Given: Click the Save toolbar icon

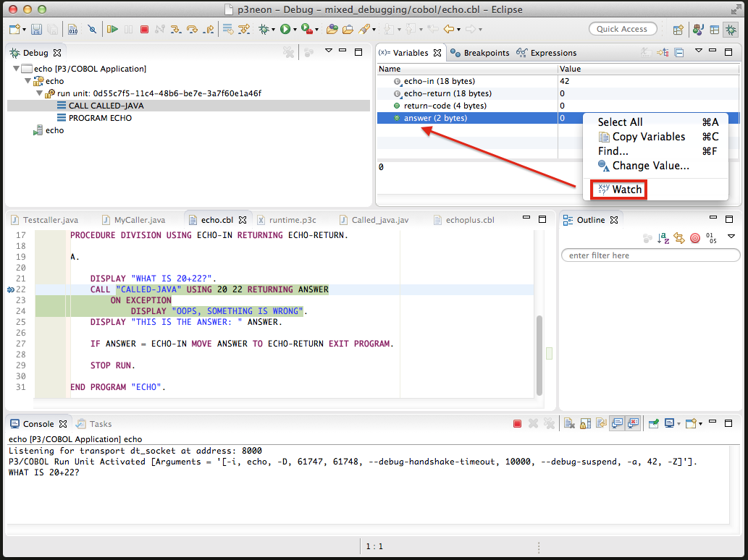Looking at the screenshot, I should pyautogui.click(x=36, y=30).
